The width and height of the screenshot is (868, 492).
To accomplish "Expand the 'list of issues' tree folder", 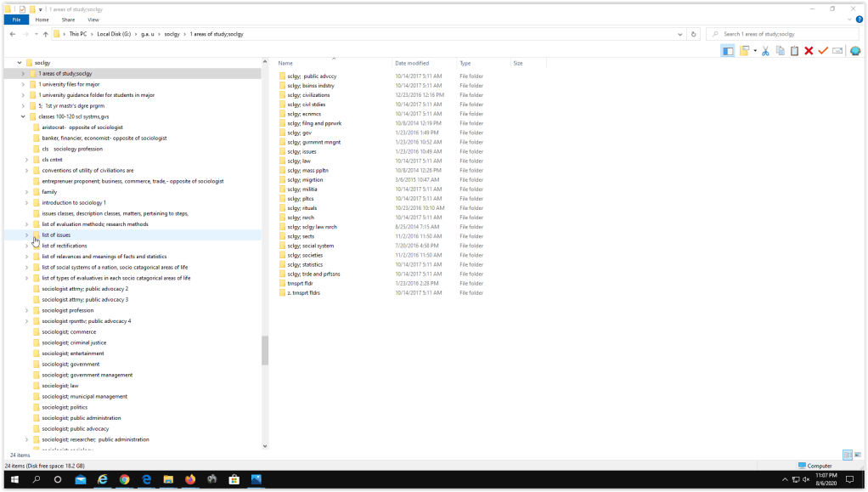I will coord(26,235).
